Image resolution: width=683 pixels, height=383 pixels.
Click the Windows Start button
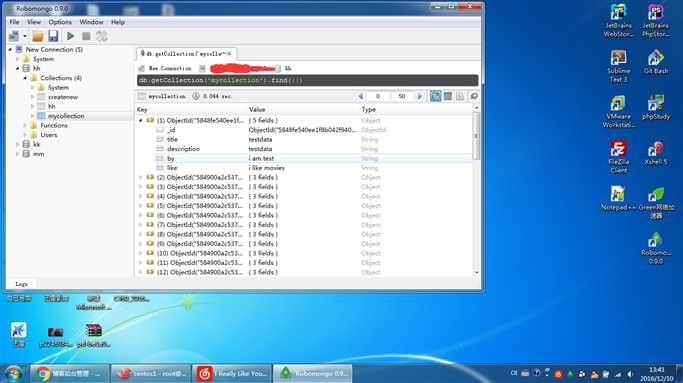(x=14, y=374)
